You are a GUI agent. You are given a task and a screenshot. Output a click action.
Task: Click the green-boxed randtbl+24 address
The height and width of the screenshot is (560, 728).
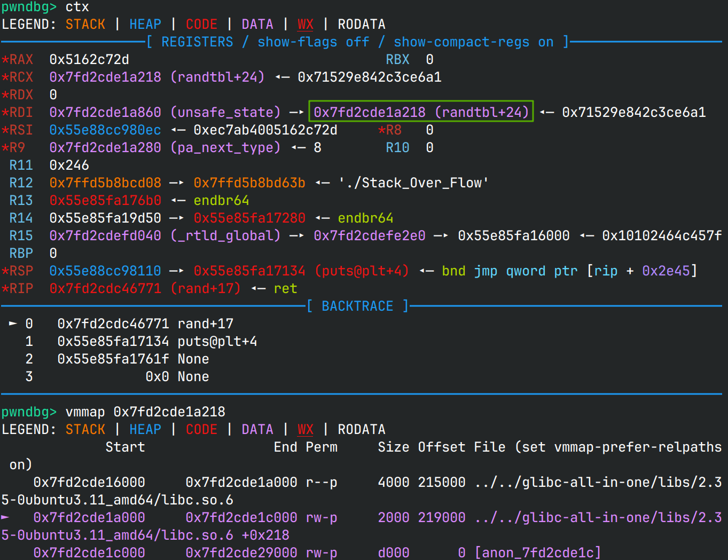click(421, 112)
